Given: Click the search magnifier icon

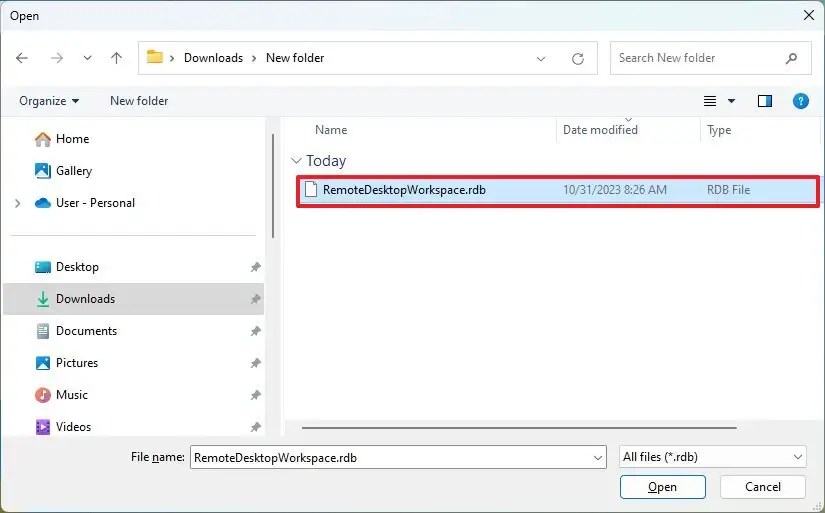Looking at the screenshot, I should coord(791,58).
